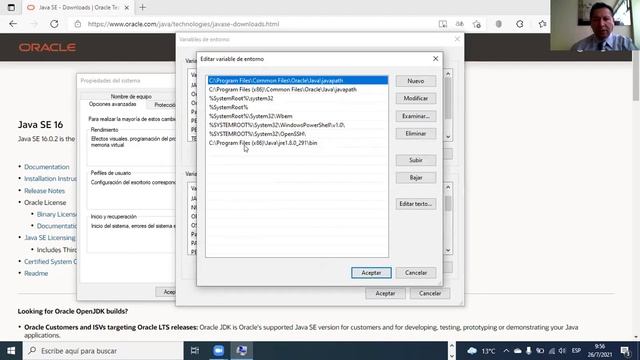Open the Java SE Licensing link

pyautogui.click(x=50, y=238)
